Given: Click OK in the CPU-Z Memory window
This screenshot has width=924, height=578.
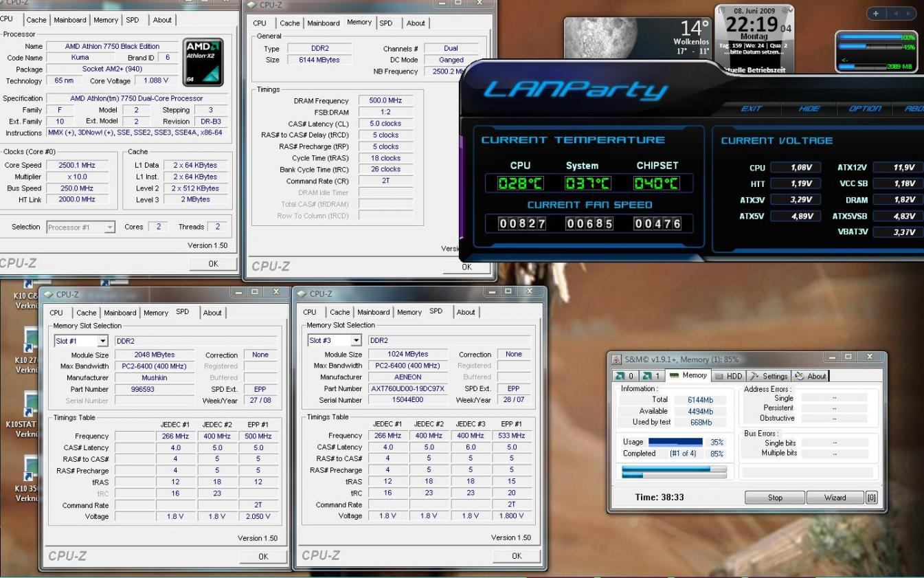Looking at the screenshot, I should point(466,267).
